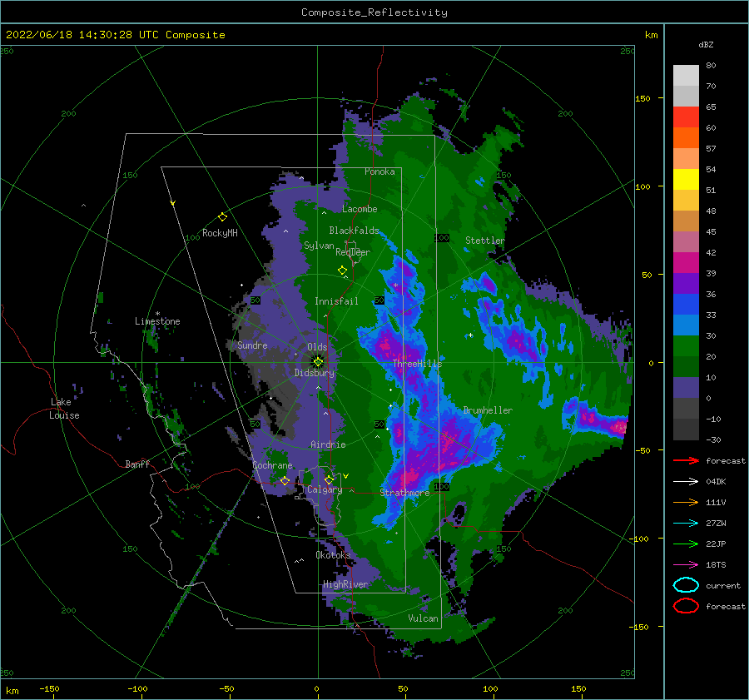Click the yellow diamond marker above Calgary label
The width and height of the screenshot is (749, 700).
(329, 479)
